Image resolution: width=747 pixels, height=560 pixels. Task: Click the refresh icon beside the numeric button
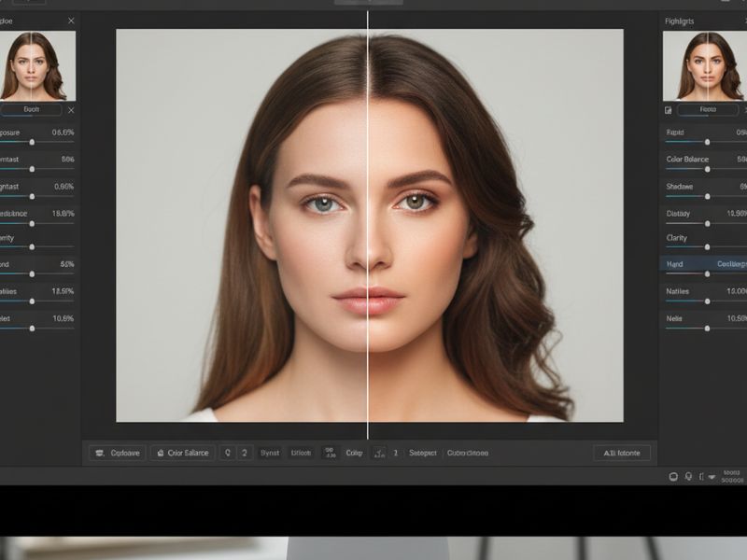[x=227, y=453]
